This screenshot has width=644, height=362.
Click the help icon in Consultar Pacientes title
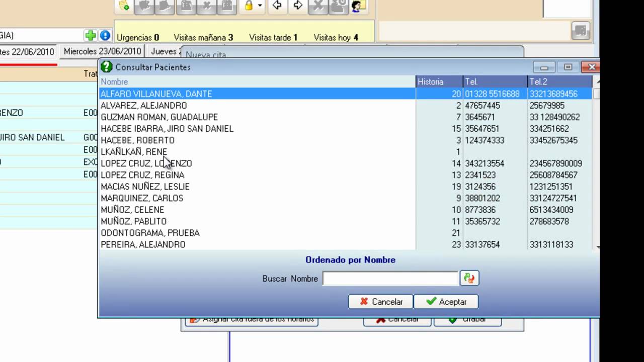pos(106,66)
